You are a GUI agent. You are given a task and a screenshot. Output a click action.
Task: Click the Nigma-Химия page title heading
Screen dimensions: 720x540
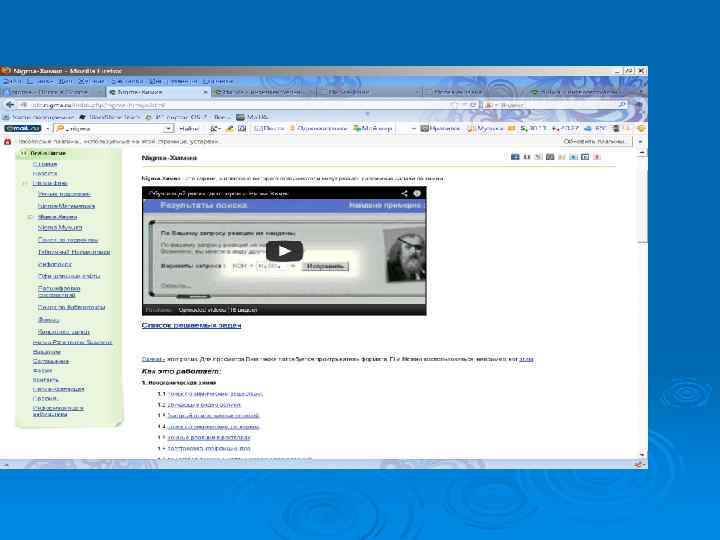click(x=169, y=158)
